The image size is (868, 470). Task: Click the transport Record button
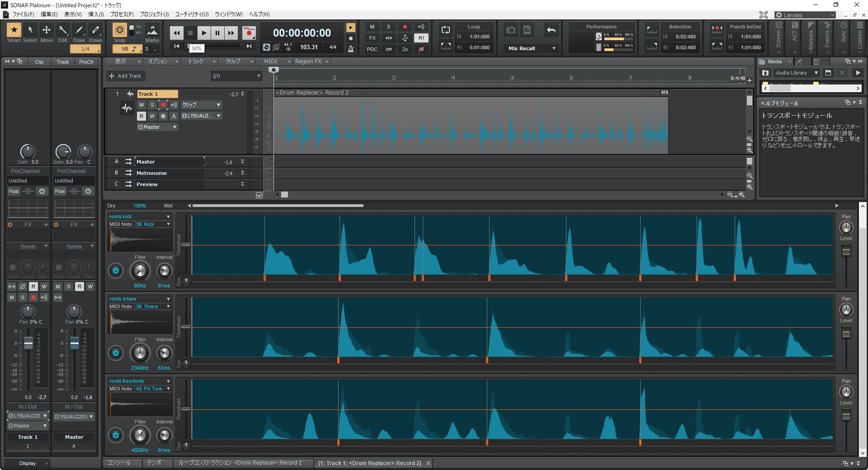[249, 33]
